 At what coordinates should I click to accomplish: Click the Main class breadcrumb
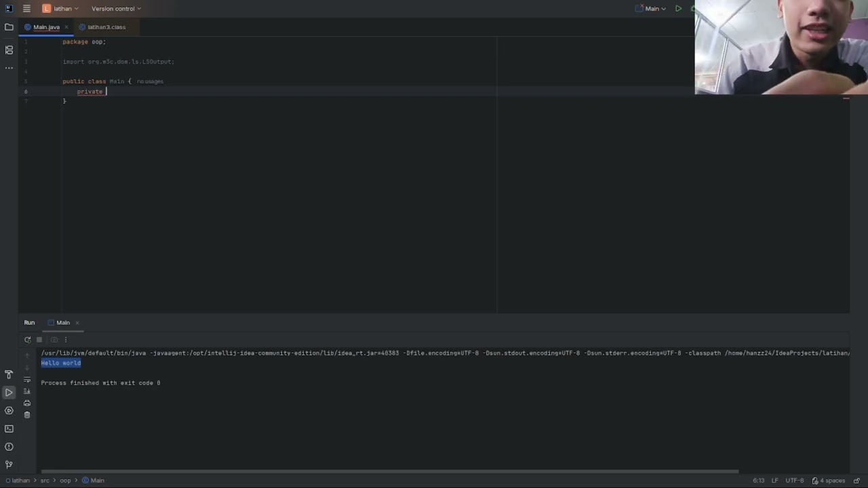[94, 481]
